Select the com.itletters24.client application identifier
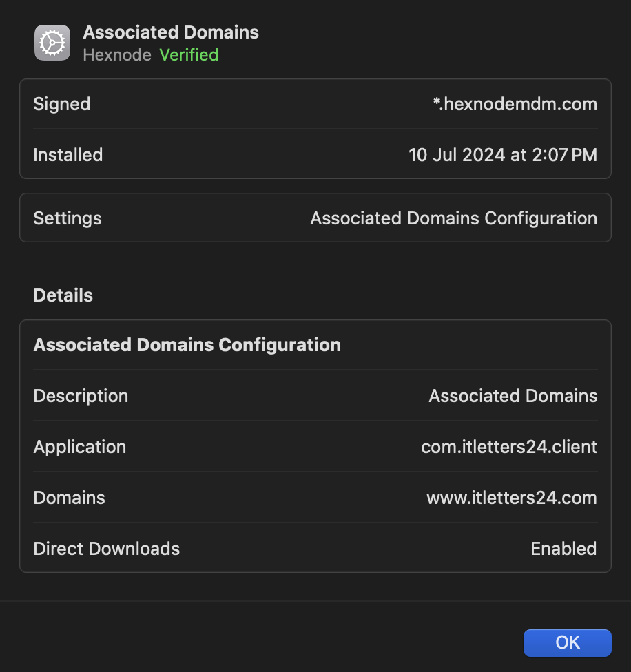 [509, 447]
